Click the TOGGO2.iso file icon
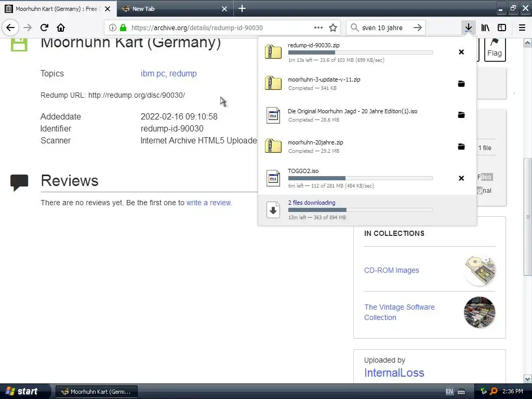 click(x=273, y=178)
